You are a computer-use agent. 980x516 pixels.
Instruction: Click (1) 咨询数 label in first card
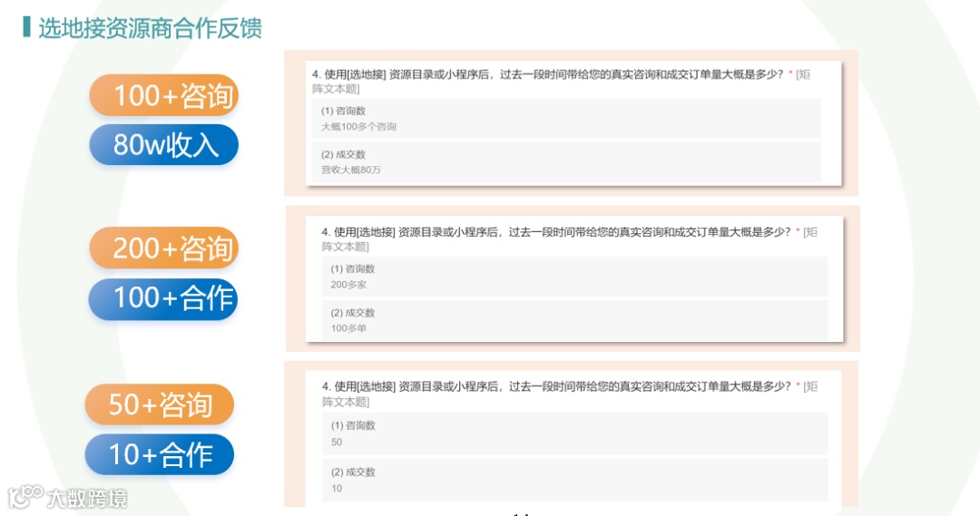point(343,112)
